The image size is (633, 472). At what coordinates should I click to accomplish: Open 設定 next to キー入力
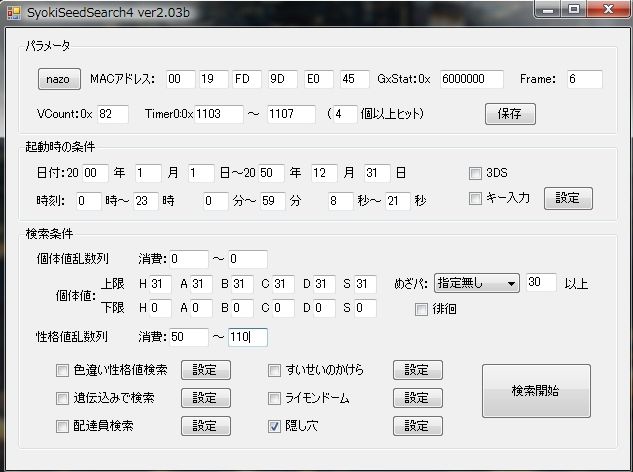click(x=568, y=198)
